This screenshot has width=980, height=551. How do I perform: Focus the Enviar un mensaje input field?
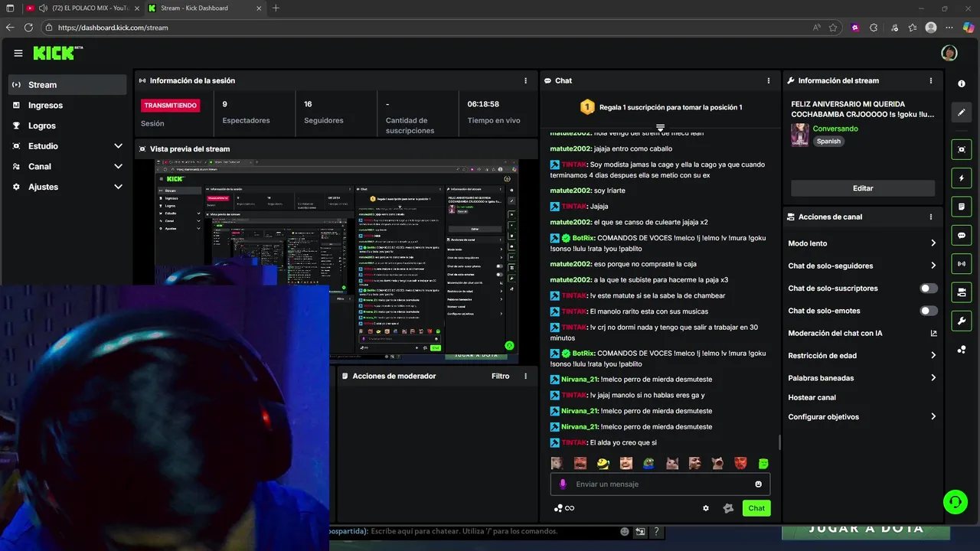[660, 484]
